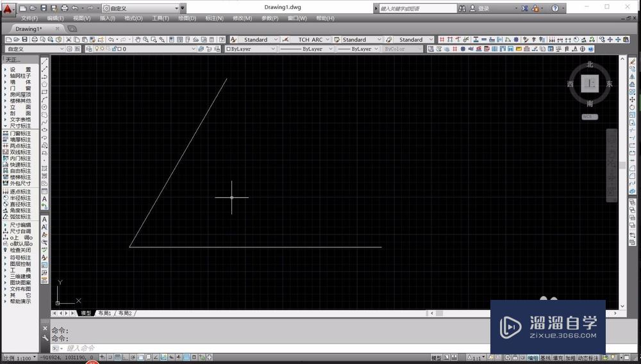
Task: Switch to the 布局1 layout tab
Action: pyautogui.click(x=104, y=313)
